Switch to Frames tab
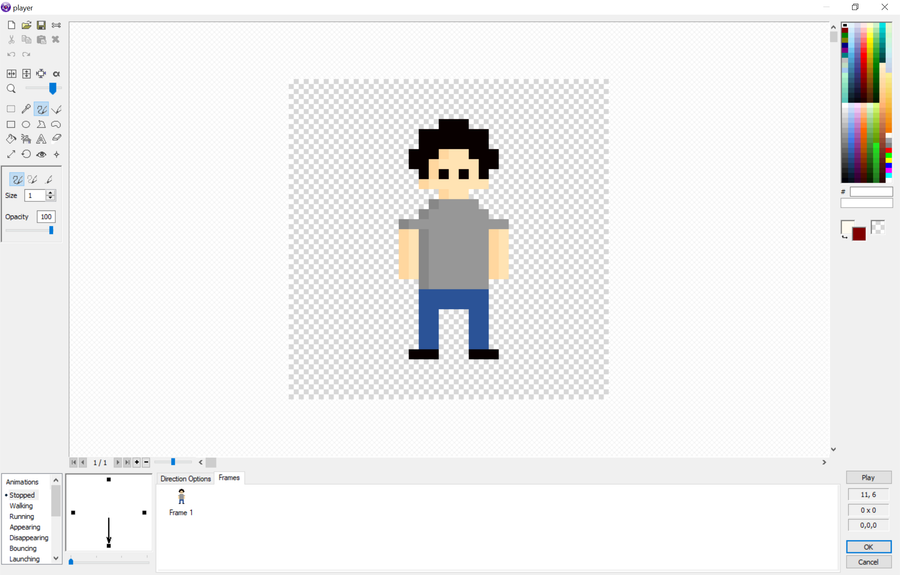900x575 pixels. point(229,477)
